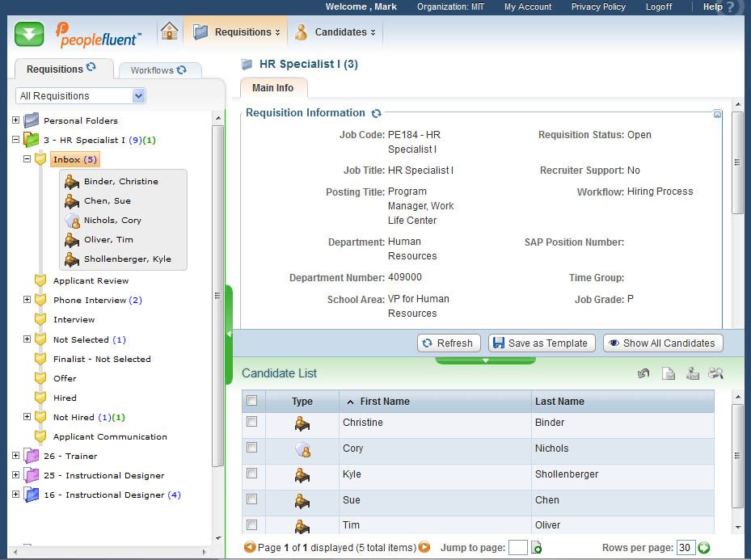Viewport: 751px width, 560px height.
Task: Click the Home house icon
Action: click(169, 32)
